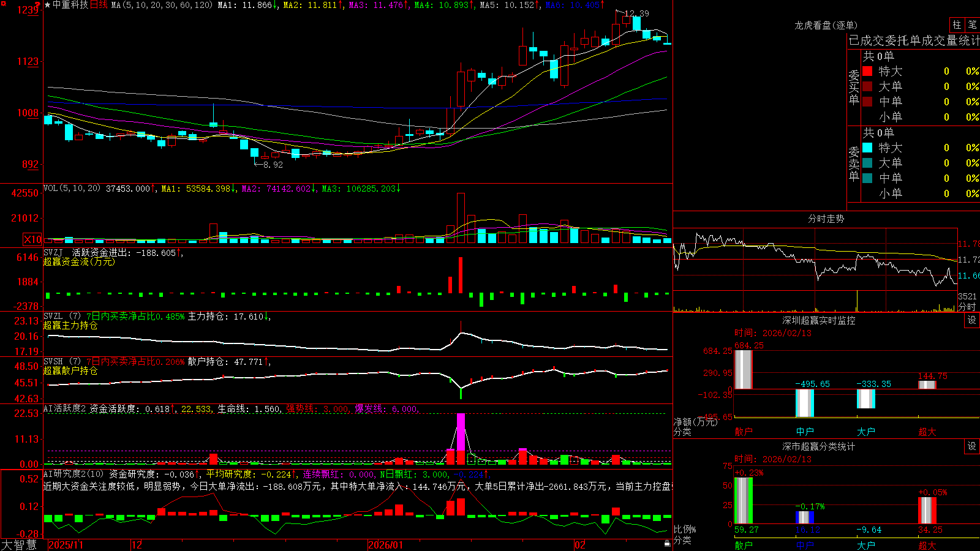Screen dimensions: 980x551
Task: Switch to 柱 bar view
Action: click(957, 24)
